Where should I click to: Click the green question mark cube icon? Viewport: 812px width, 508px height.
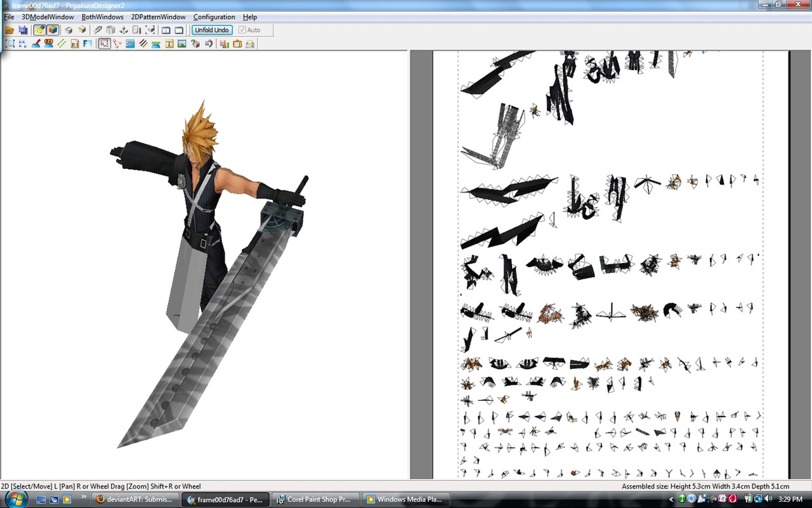(195, 44)
